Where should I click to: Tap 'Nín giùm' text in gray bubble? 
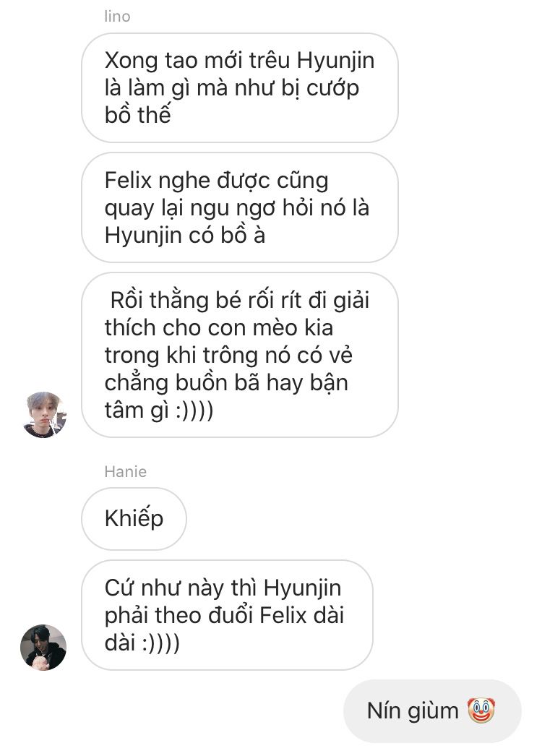click(x=413, y=711)
